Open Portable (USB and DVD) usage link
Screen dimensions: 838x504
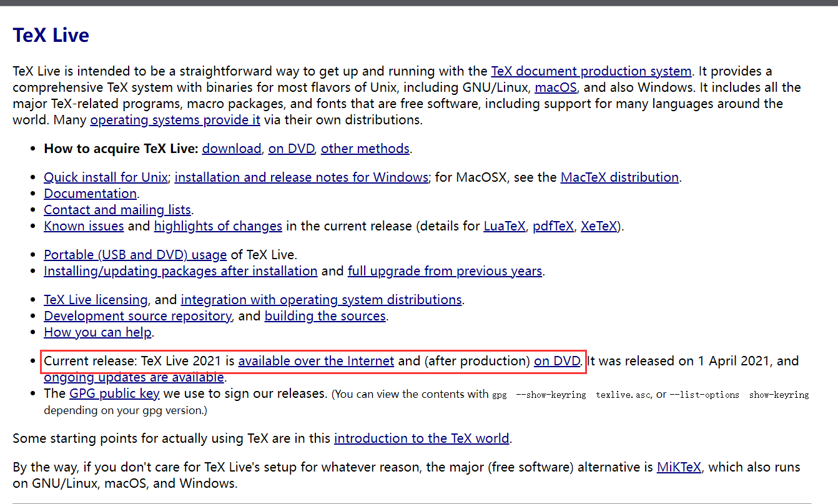pyautogui.click(x=135, y=255)
